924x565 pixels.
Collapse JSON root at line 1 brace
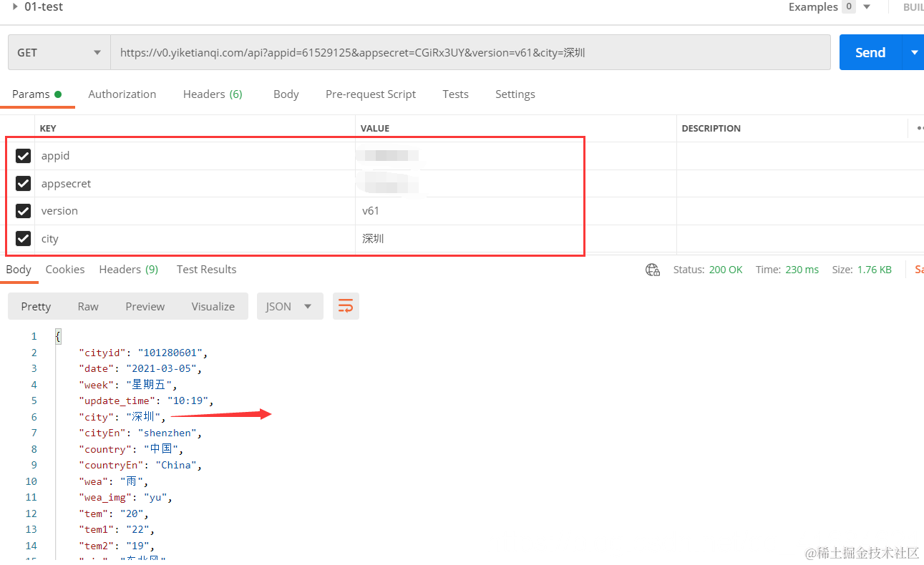pos(58,336)
